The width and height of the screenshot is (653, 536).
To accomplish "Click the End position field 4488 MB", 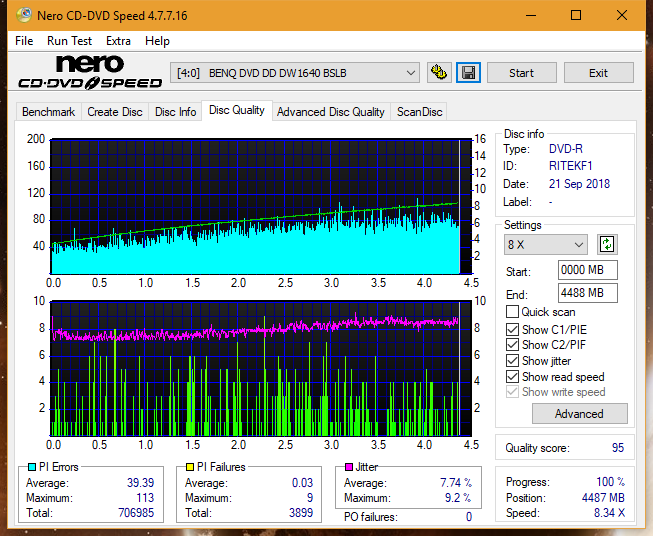I will pyautogui.click(x=587, y=293).
